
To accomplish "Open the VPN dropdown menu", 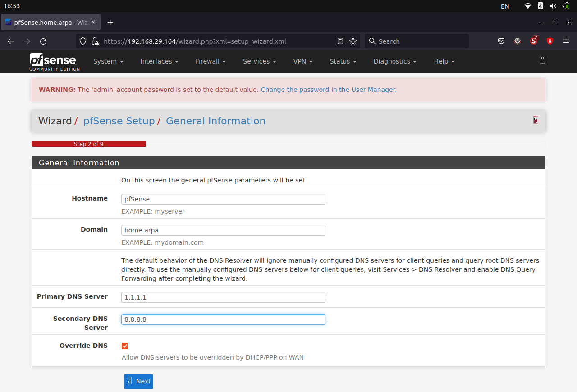I will pos(303,61).
